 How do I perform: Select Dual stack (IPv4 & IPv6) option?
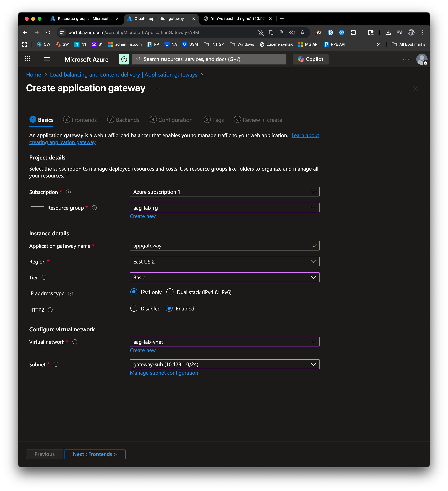[x=170, y=292]
